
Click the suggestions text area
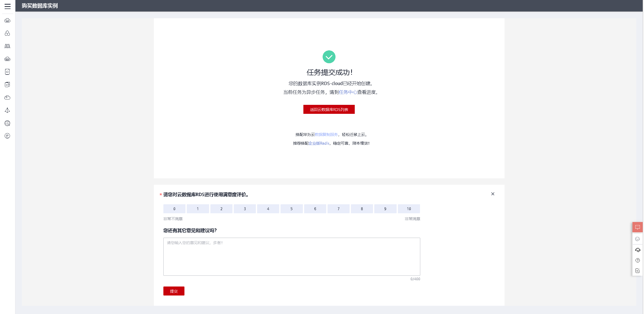point(292,256)
